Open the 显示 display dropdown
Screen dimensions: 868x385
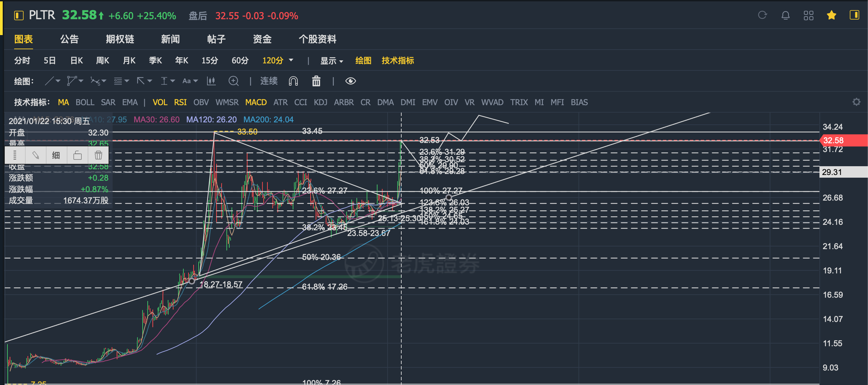pos(331,61)
